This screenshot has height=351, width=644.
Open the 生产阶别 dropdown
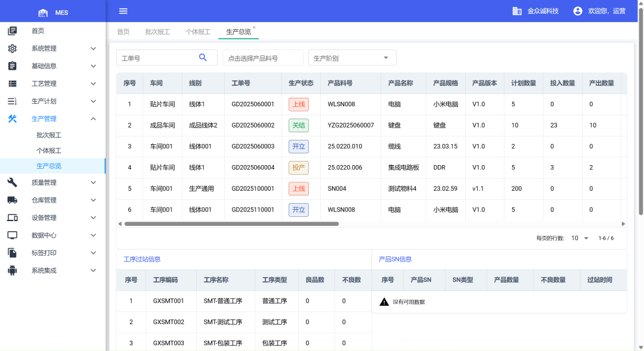tap(352, 58)
